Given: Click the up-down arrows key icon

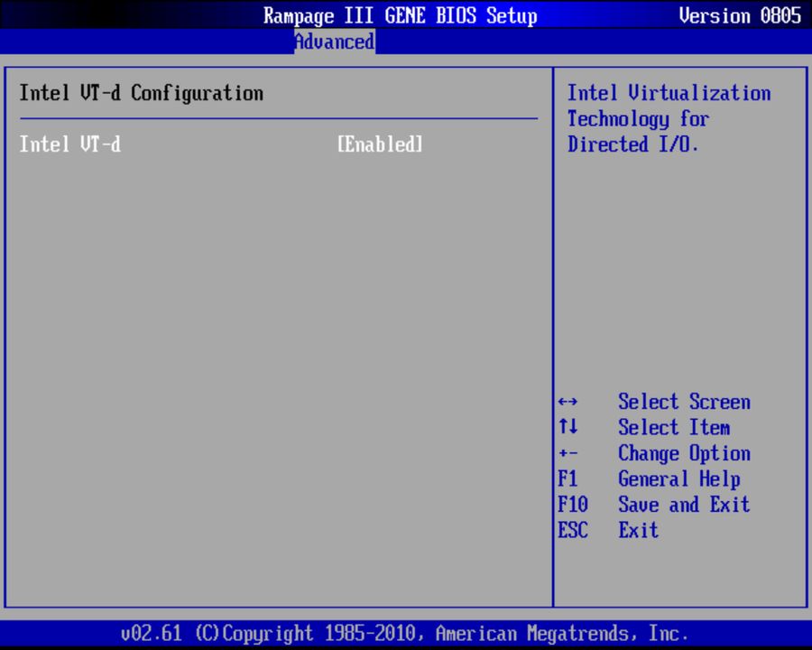Looking at the screenshot, I should tap(567, 427).
